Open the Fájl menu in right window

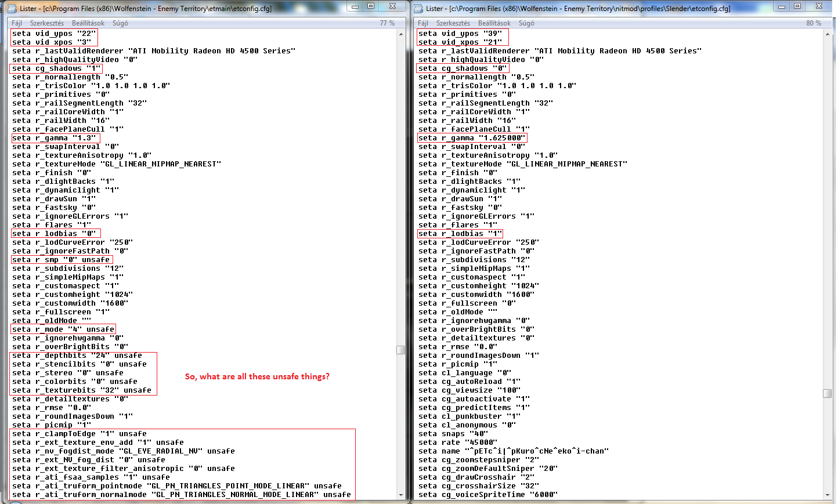click(x=423, y=23)
